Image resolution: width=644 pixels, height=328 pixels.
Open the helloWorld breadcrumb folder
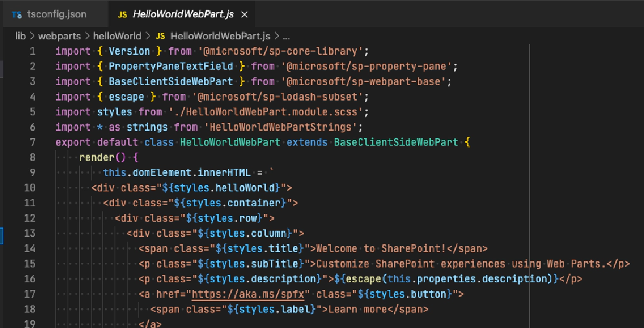tap(117, 36)
